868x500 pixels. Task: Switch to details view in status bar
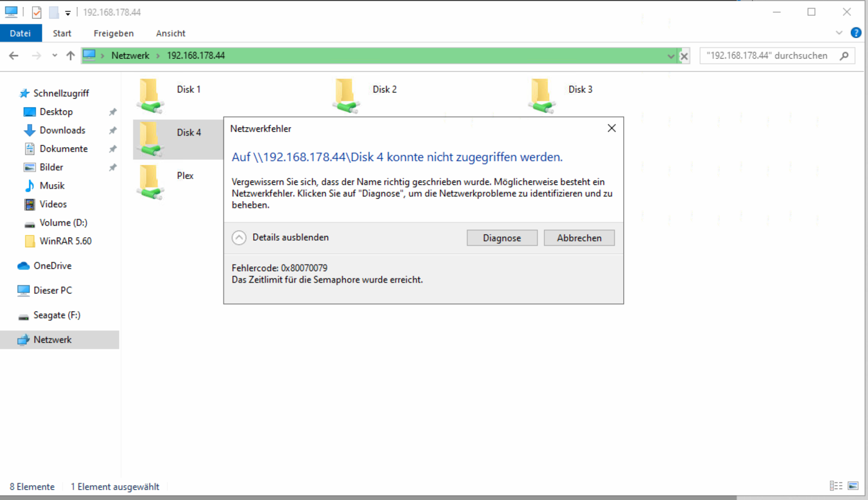coord(836,486)
